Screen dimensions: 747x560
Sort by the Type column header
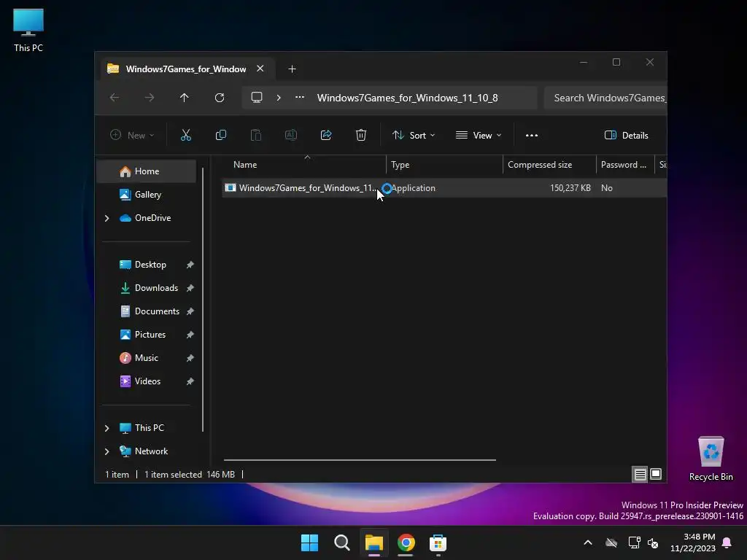pos(444,165)
